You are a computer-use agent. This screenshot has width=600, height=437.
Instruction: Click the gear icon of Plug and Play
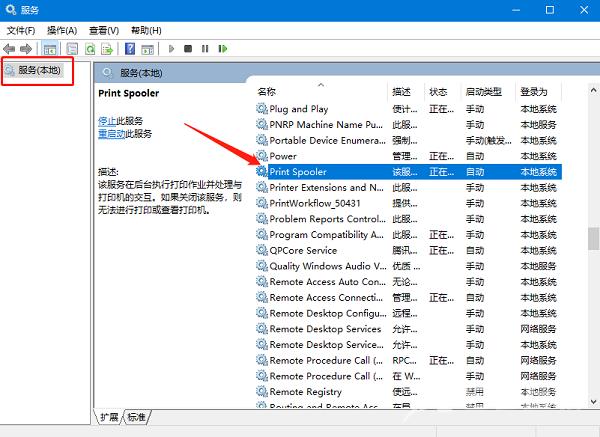pos(262,109)
